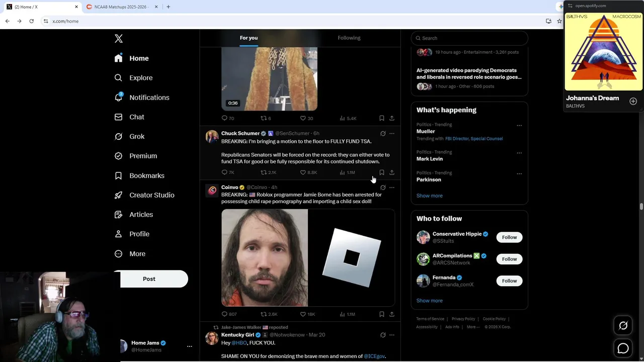
Task: Open the @HBO mention link
Action: [239, 343]
